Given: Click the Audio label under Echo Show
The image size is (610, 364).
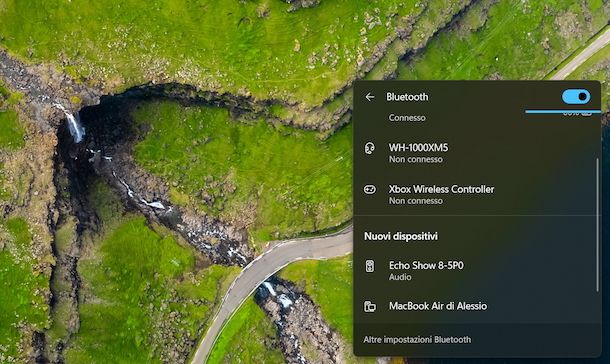Looking at the screenshot, I should [x=400, y=277].
